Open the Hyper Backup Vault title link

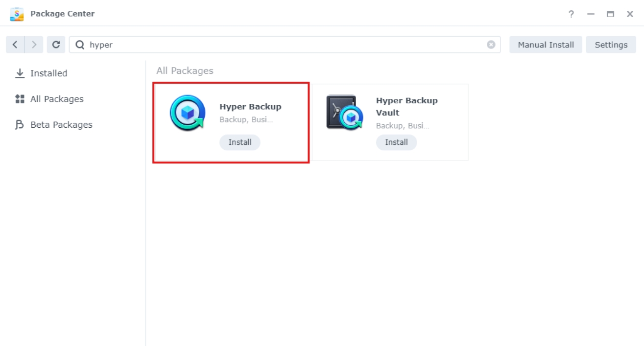tap(406, 106)
